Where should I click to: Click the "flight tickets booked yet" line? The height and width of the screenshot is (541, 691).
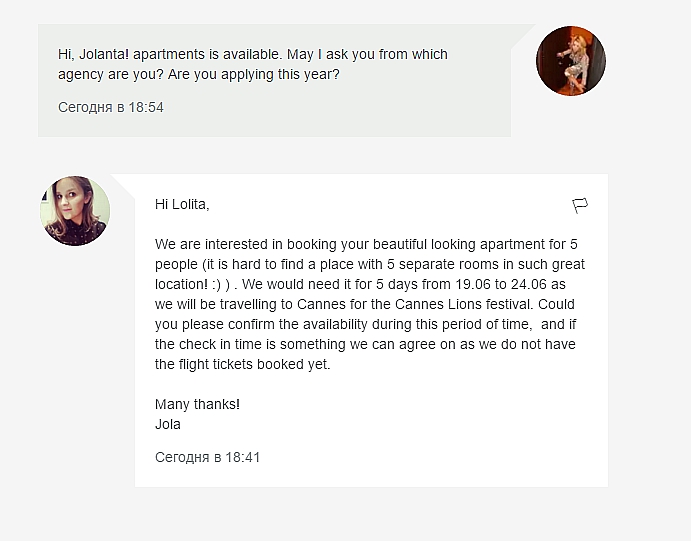(242, 364)
